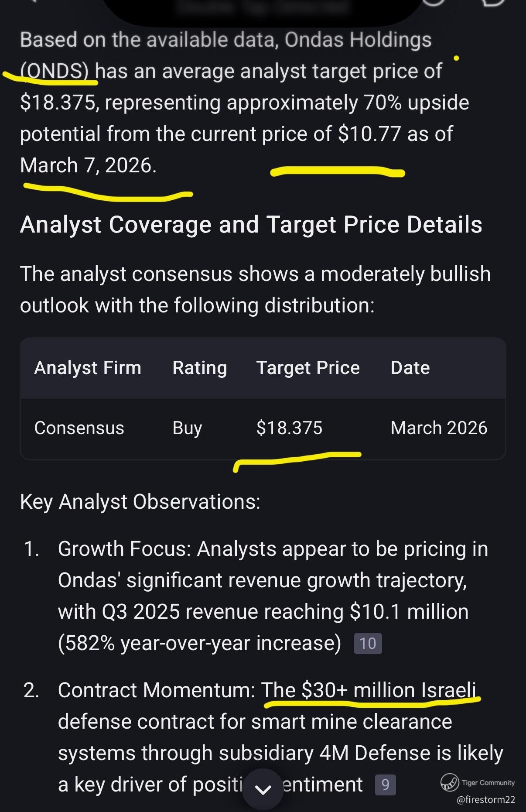
Task: Tap the Consensus cell in the table
Action: coord(79,428)
